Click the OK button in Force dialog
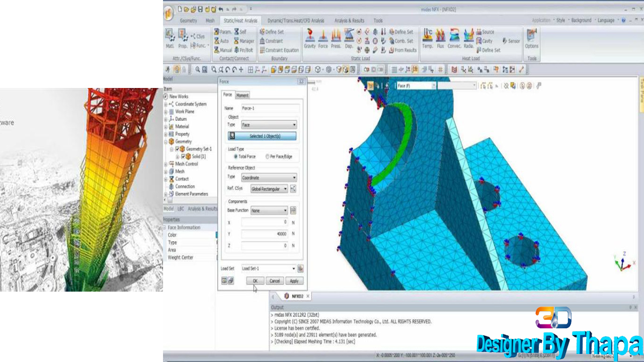644x362 pixels. [255, 281]
